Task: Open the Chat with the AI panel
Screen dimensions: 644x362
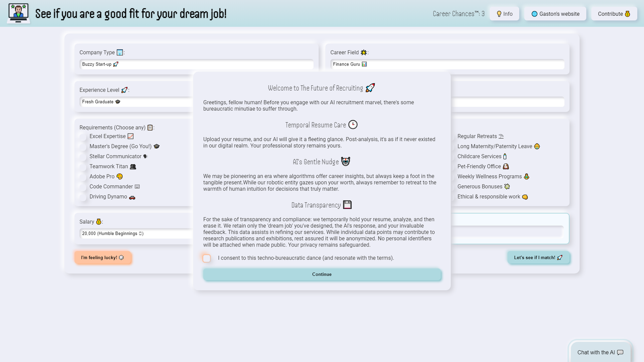Action: point(600,352)
